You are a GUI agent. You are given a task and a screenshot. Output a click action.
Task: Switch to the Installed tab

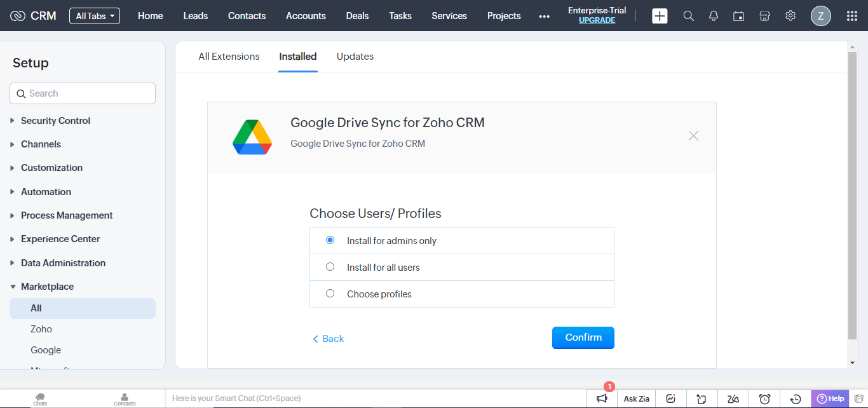298,57
